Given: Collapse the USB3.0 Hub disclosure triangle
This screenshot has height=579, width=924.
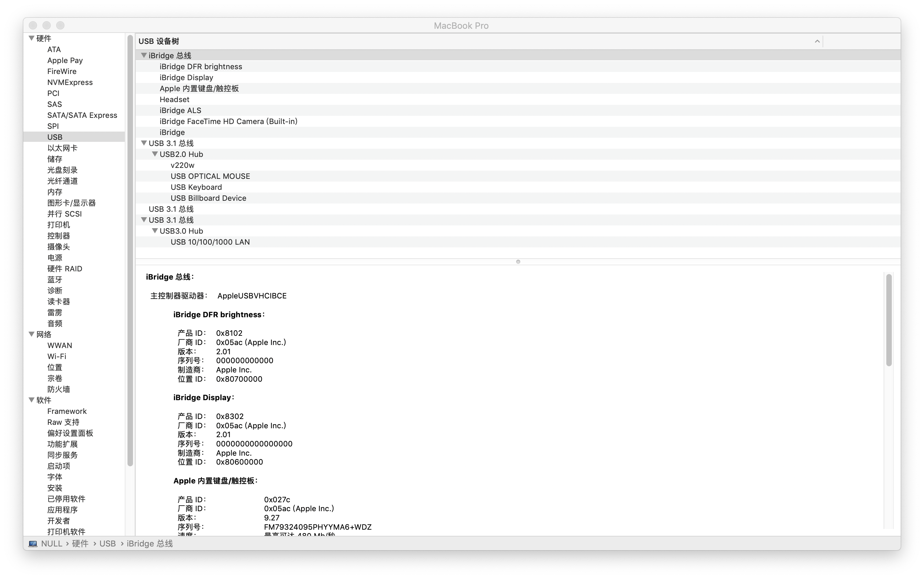Looking at the screenshot, I should point(155,231).
